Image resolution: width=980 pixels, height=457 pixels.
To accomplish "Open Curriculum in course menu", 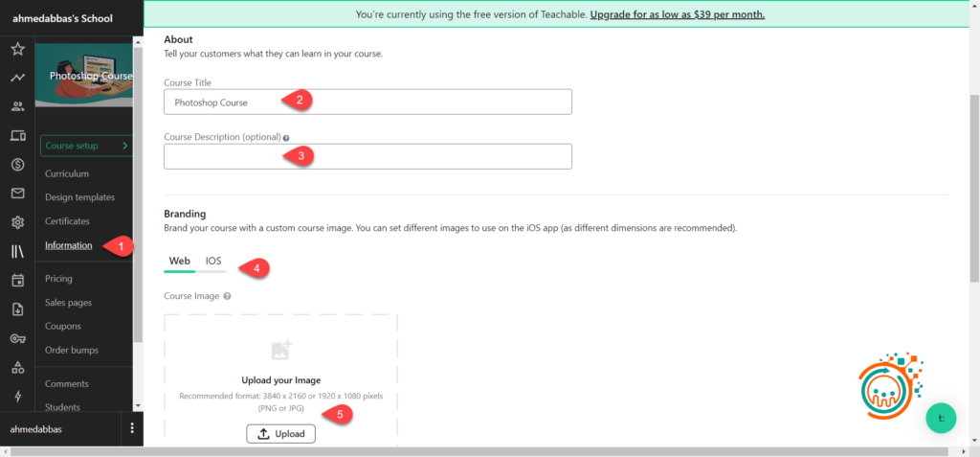I will coord(67,173).
